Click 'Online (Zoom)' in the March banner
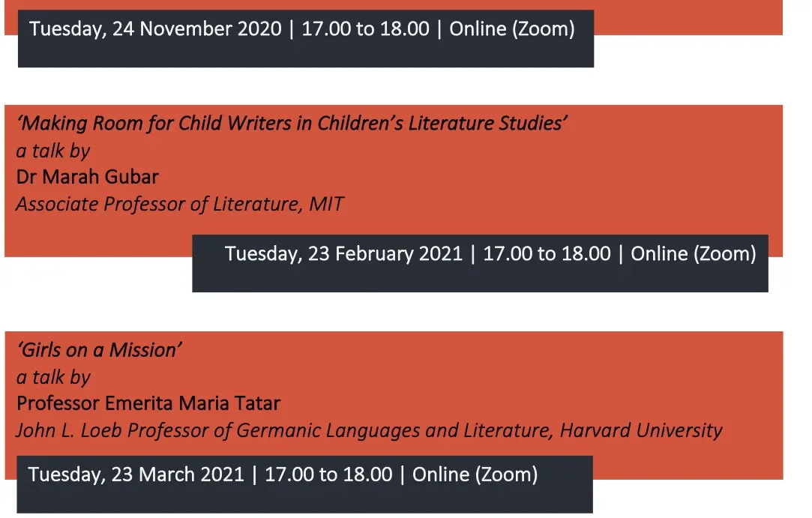812x518 pixels. coord(475,475)
